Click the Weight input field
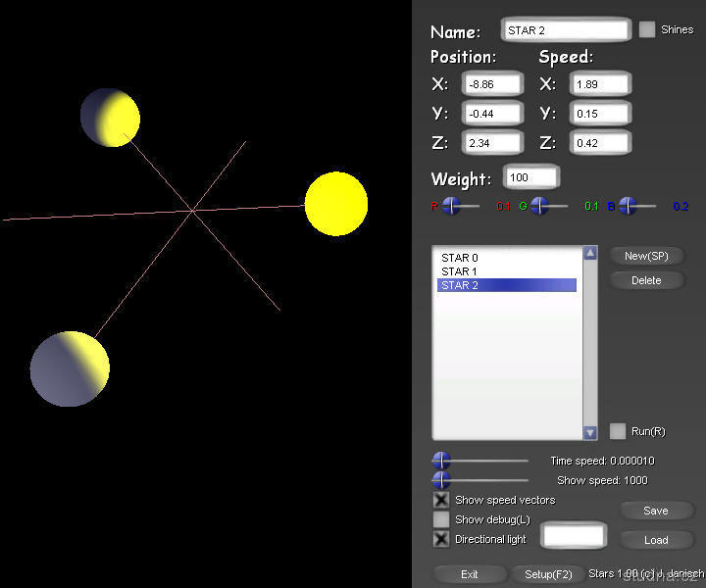The height and width of the screenshot is (588, 706). coord(530,178)
